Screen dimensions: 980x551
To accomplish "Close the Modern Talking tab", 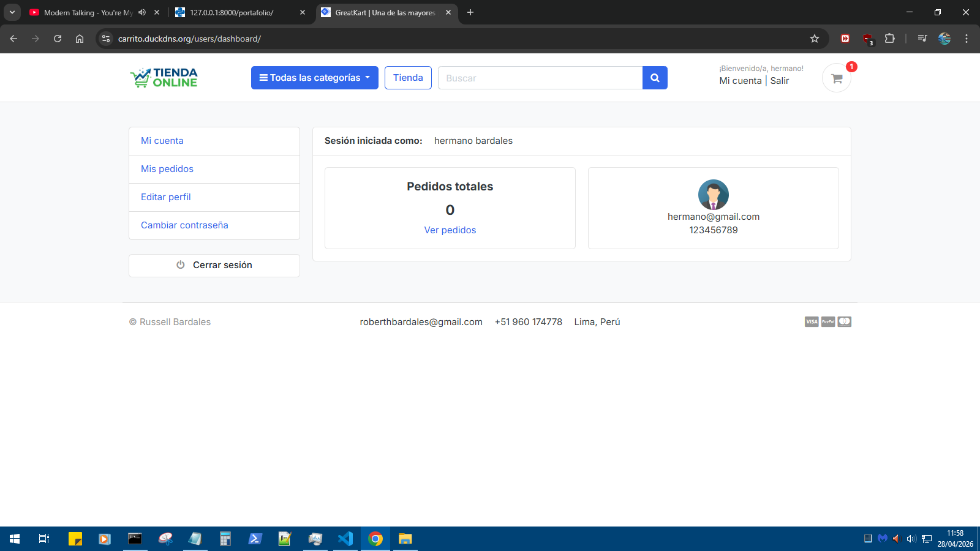I will pos(157,12).
